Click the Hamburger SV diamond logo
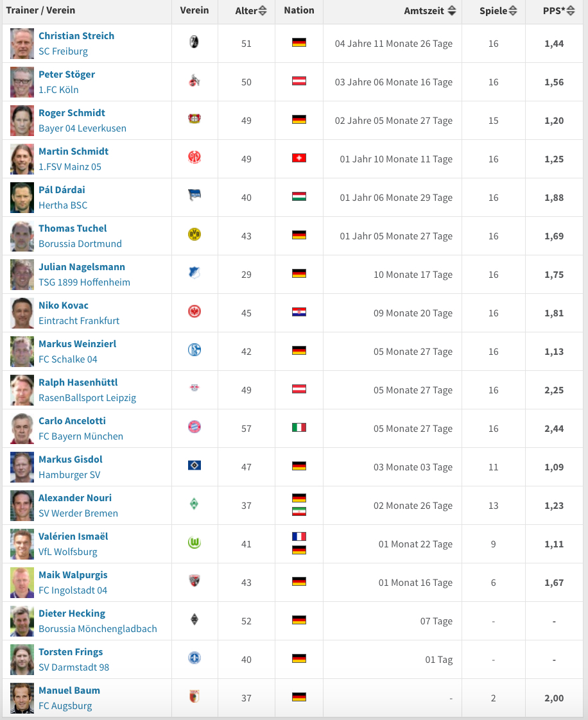Image resolution: width=588 pixels, height=720 pixels. coord(195,466)
